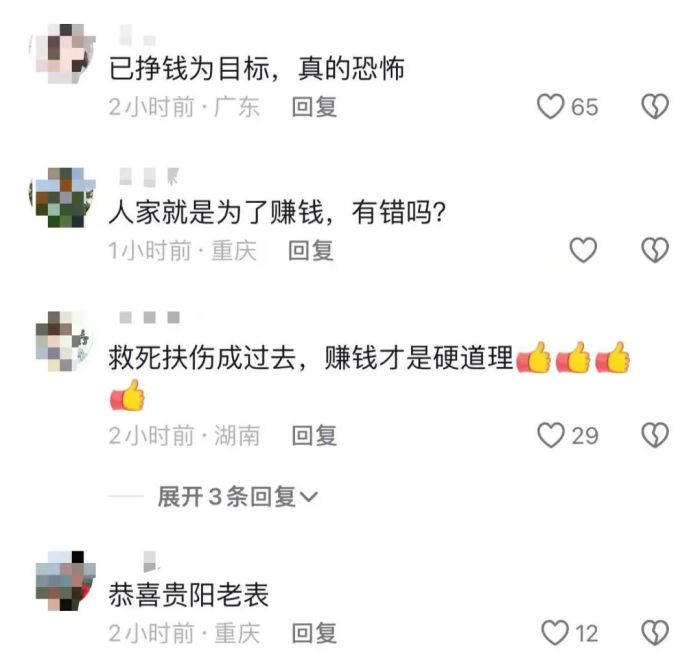Viewport: 700px width, 657px height.
Task: Reply to the comment 人家就是为了赚钱
Action: click(x=311, y=250)
